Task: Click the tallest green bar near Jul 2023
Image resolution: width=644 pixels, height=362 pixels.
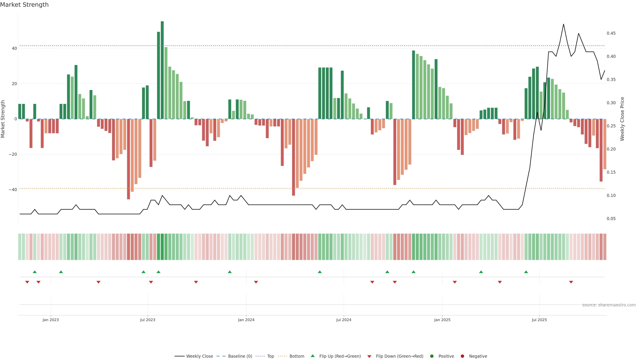Action: tap(162, 70)
